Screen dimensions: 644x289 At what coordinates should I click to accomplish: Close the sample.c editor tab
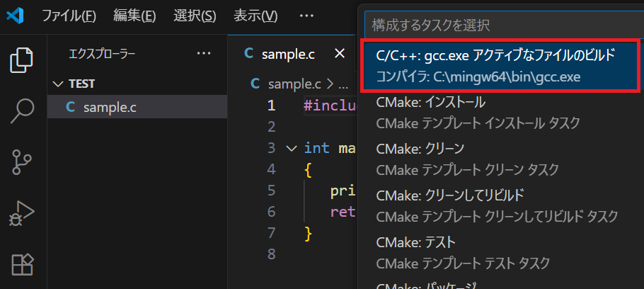339,53
